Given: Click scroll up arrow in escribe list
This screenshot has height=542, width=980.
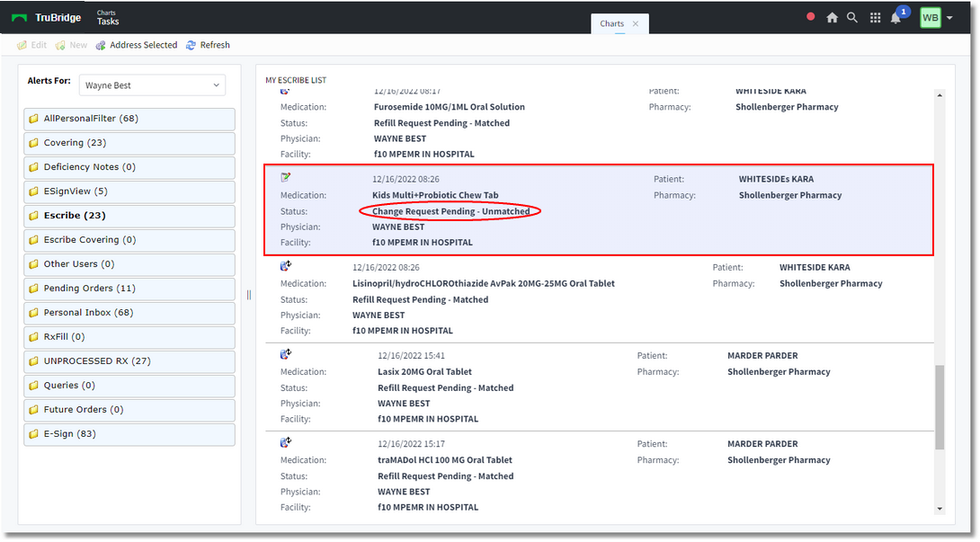Looking at the screenshot, I should (940, 95).
